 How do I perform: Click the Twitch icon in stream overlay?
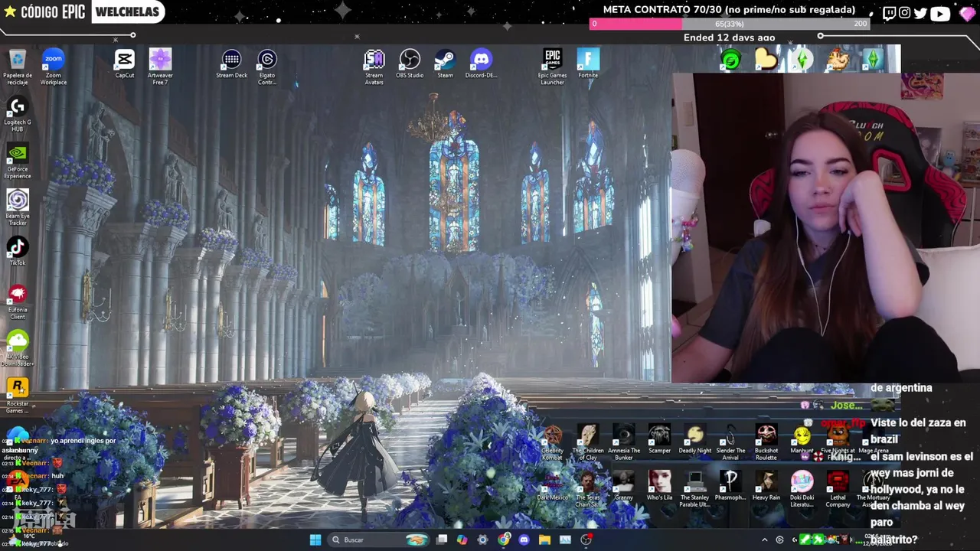pos(889,13)
